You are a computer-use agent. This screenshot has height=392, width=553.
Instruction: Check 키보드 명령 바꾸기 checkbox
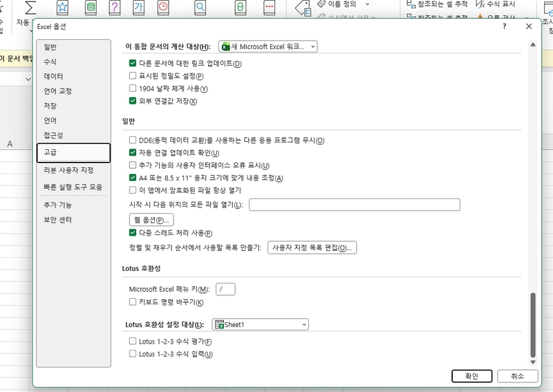pyautogui.click(x=133, y=302)
